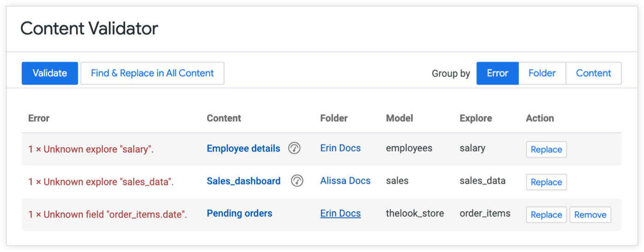Click dashboard icon beside Sales_dashboard

coord(297,181)
